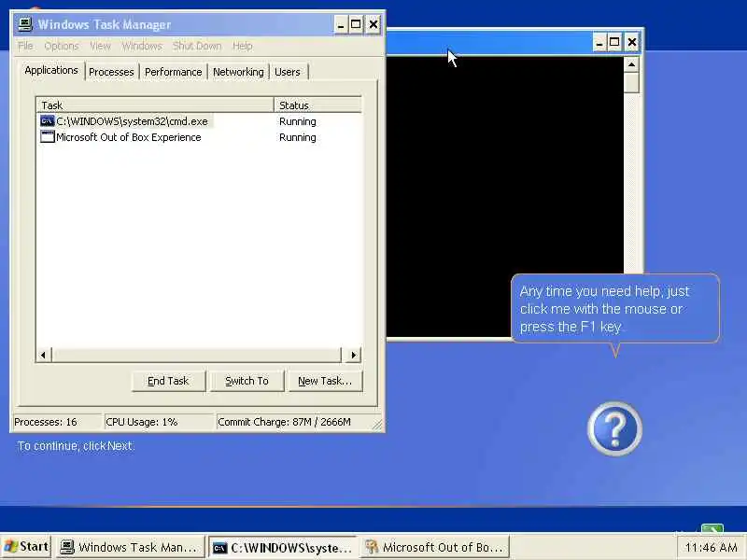Click the task list right scroll arrow
The width and height of the screenshot is (747, 560).
click(x=353, y=355)
